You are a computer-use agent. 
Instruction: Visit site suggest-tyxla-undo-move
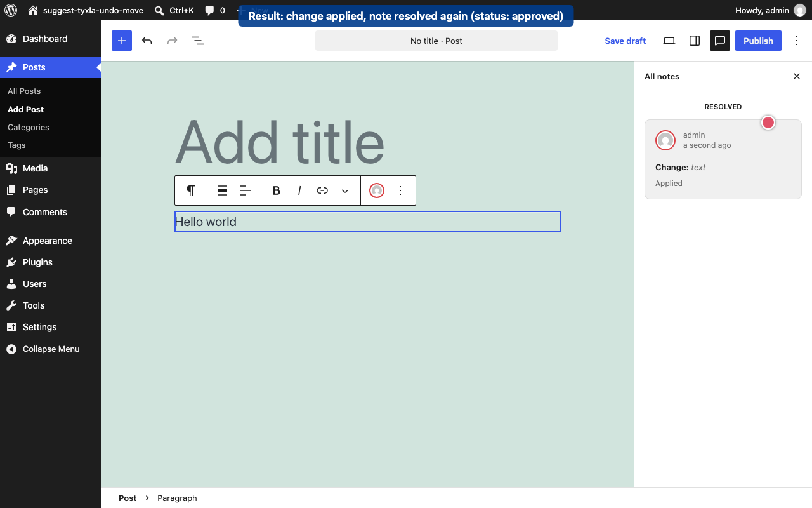tap(86, 10)
